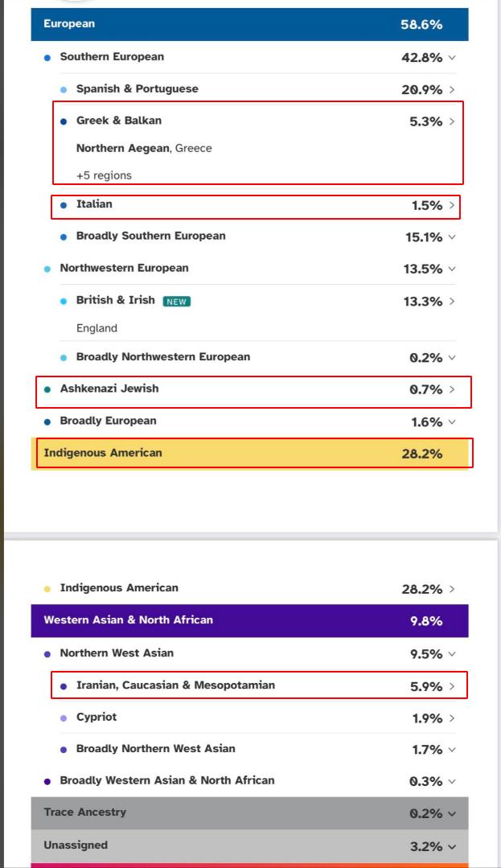Click the NEW badge beside British & Irish
Viewport: 501px width, 868px height.
click(177, 302)
